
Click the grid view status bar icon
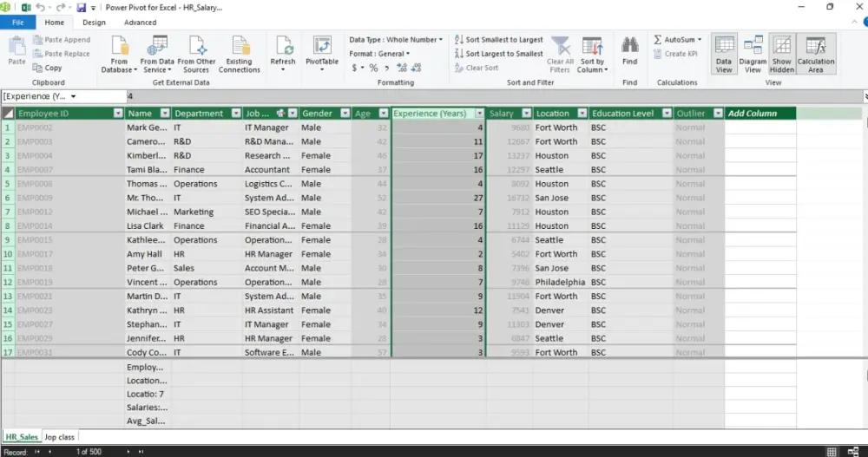click(x=832, y=452)
